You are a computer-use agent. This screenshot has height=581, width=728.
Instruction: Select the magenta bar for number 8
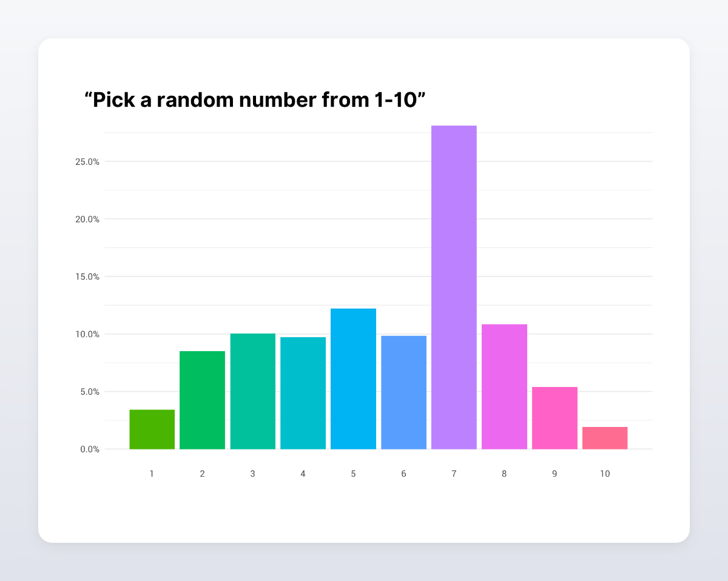click(x=504, y=387)
